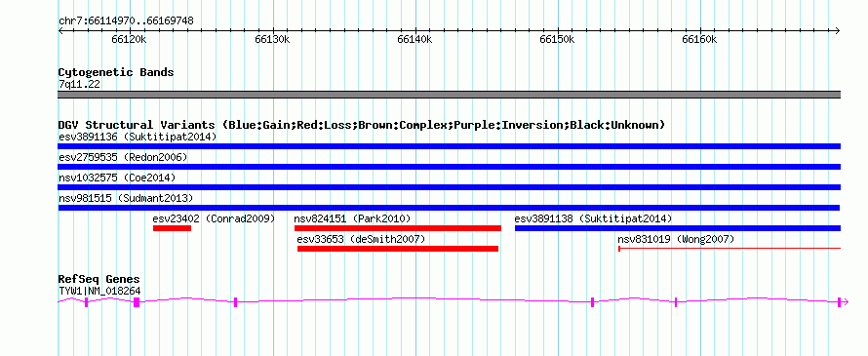This screenshot has height=356, width=868.
Task: Click the 66130k ruler label
Action: tap(272, 39)
